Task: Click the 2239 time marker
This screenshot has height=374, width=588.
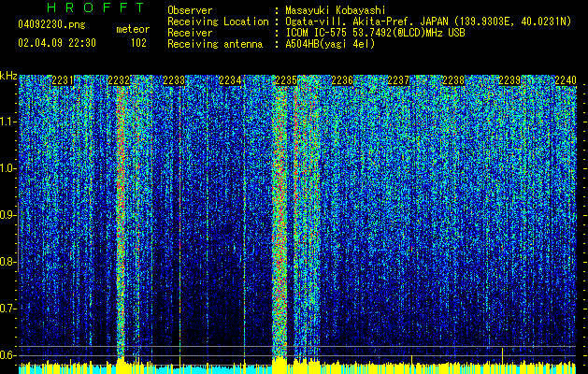Action: coord(509,80)
